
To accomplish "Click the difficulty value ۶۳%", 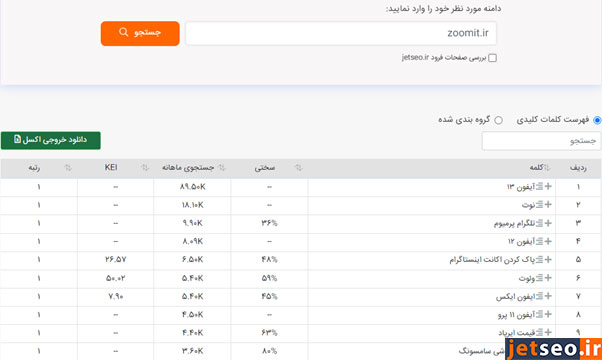I will tap(270, 333).
